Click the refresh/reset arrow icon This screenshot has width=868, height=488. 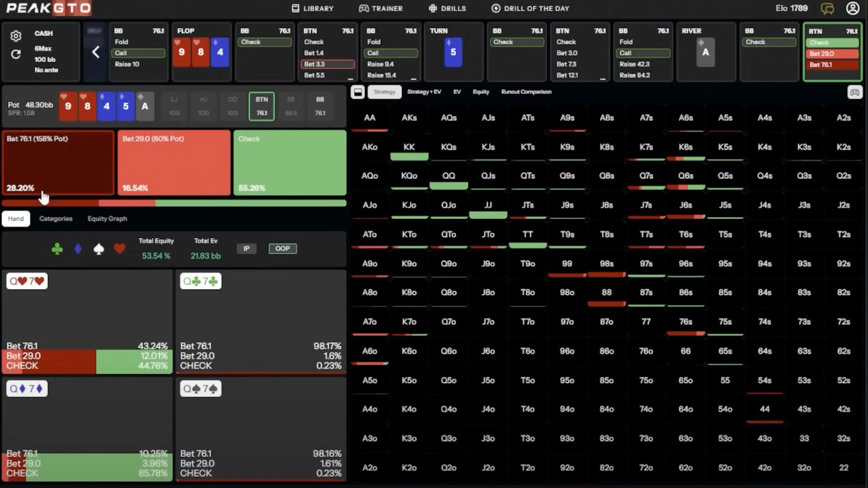[x=16, y=54]
